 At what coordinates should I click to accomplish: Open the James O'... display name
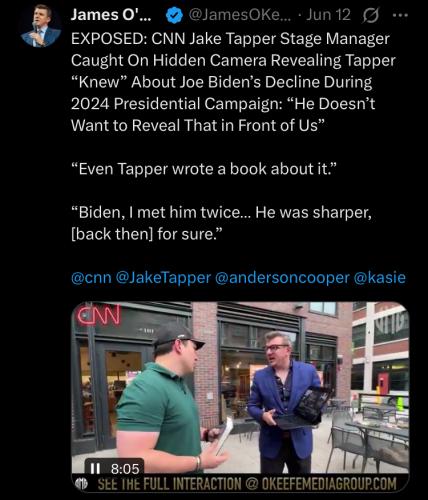pos(111,15)
